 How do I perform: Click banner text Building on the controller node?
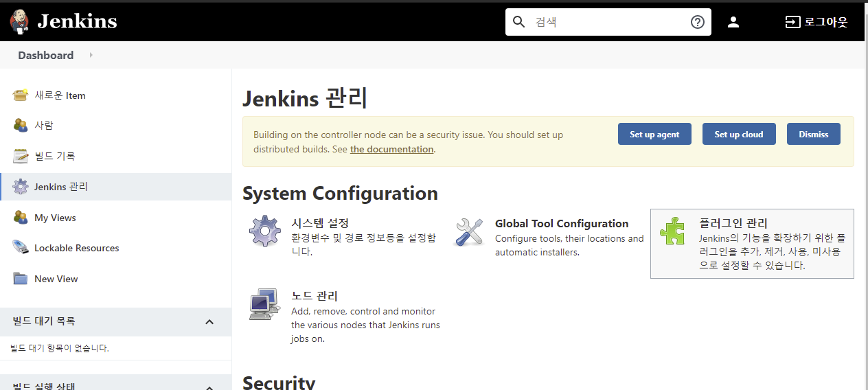pos(408,141)
